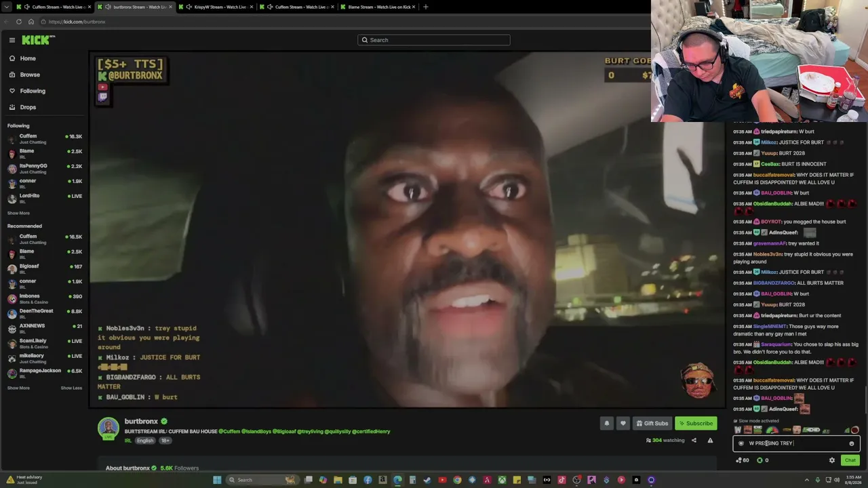Insert the W emote from quick emotes
Screen dimensions: 868x488
click(738, 430)
